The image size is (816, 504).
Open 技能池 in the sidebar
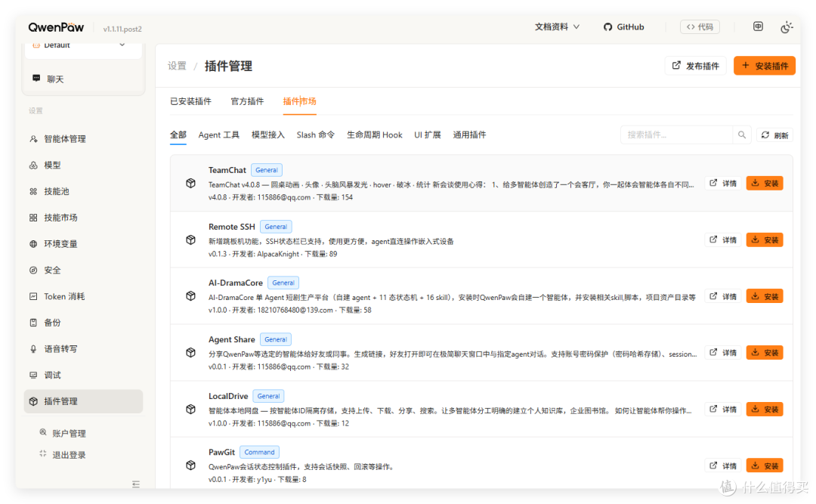tap(83, 191)
